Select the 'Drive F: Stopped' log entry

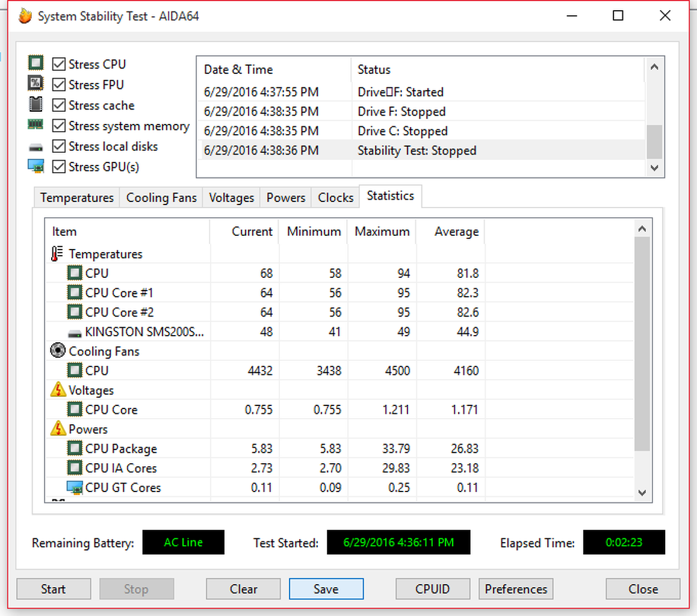(421, 111)
